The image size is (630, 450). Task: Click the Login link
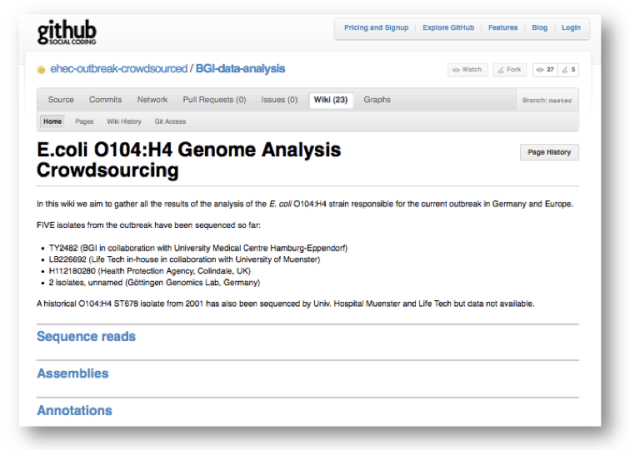coord(570,28)
